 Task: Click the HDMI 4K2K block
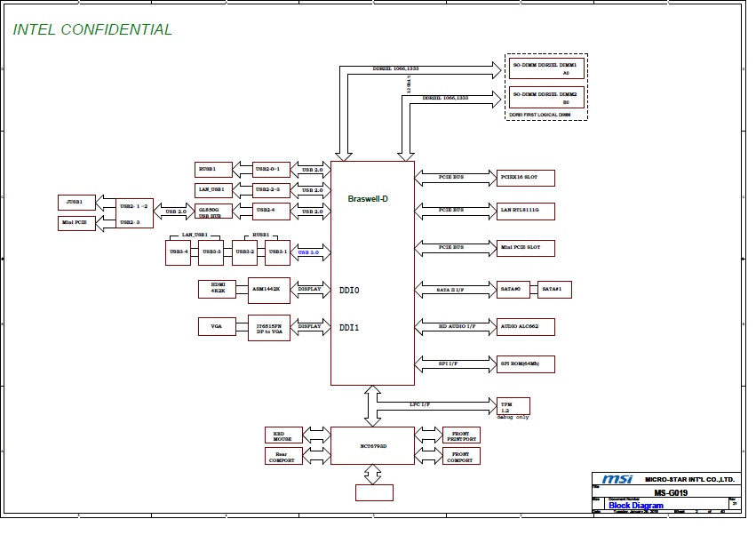tap(217, 289)
